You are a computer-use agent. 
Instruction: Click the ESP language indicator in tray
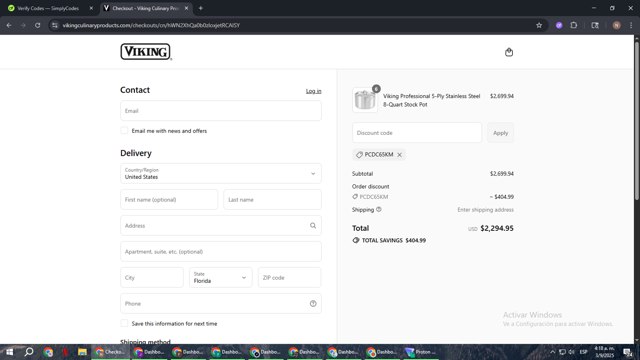pyautogui.click(x=584, y=352)
